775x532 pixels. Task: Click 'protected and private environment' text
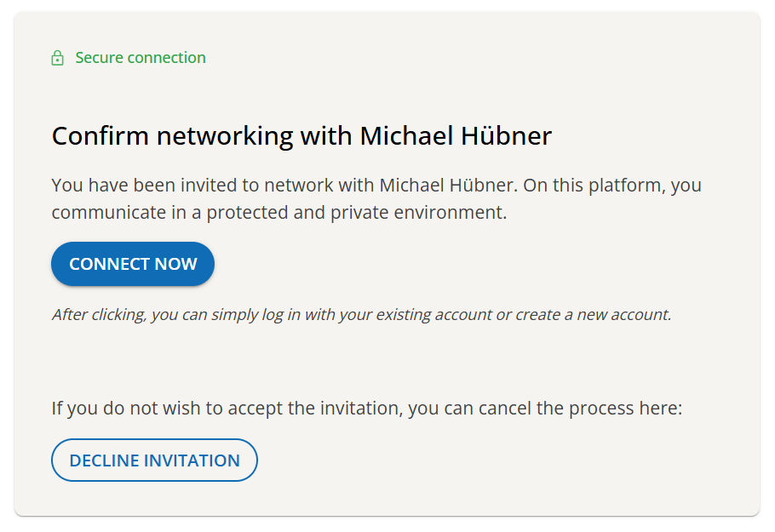[x=356, y=213]
